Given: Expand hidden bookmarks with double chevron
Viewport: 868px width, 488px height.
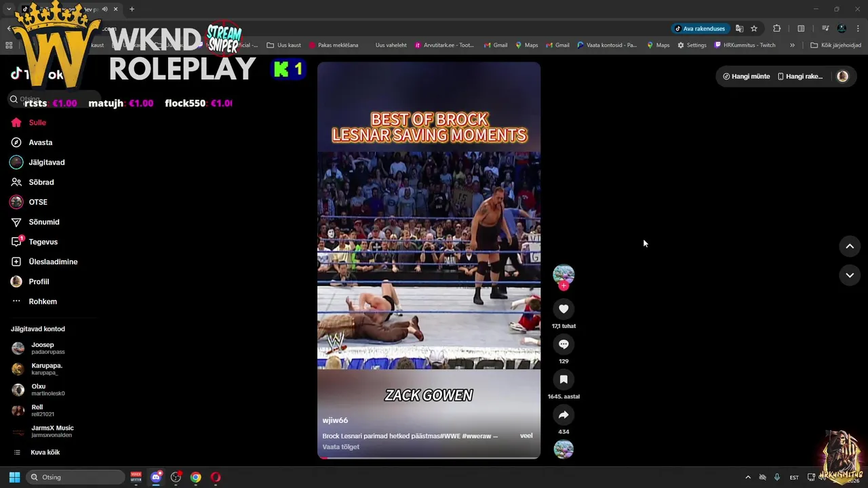Looking at the screenshot, I should coord(792,45).
